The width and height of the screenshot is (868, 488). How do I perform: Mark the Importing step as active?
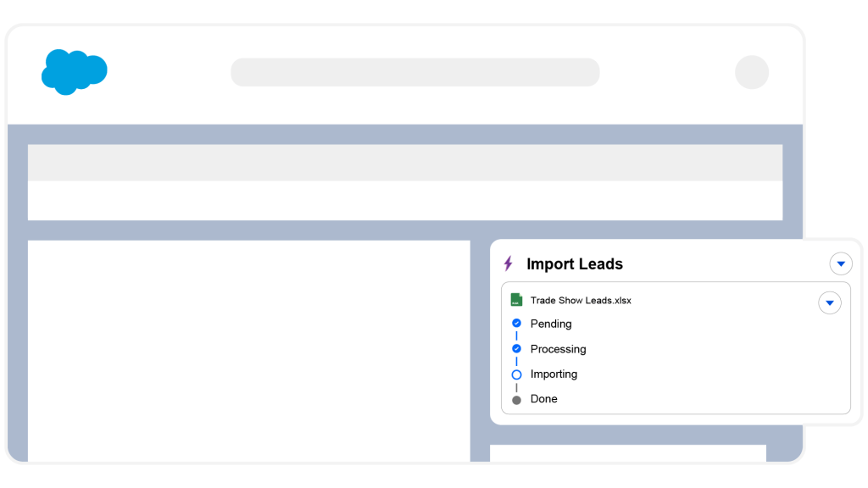point(554,374)
